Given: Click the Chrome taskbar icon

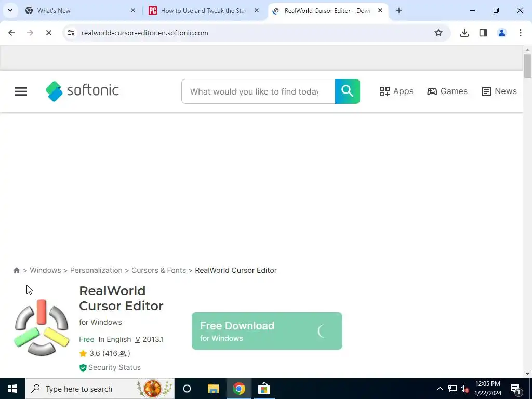Looking at the screenshot, I should [239, 389].
